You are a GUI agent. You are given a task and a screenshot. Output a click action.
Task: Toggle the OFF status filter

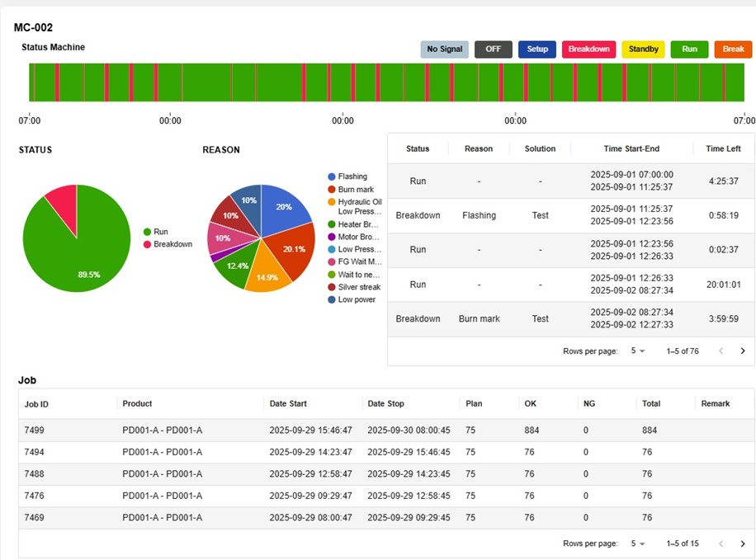tap(493, 49)
